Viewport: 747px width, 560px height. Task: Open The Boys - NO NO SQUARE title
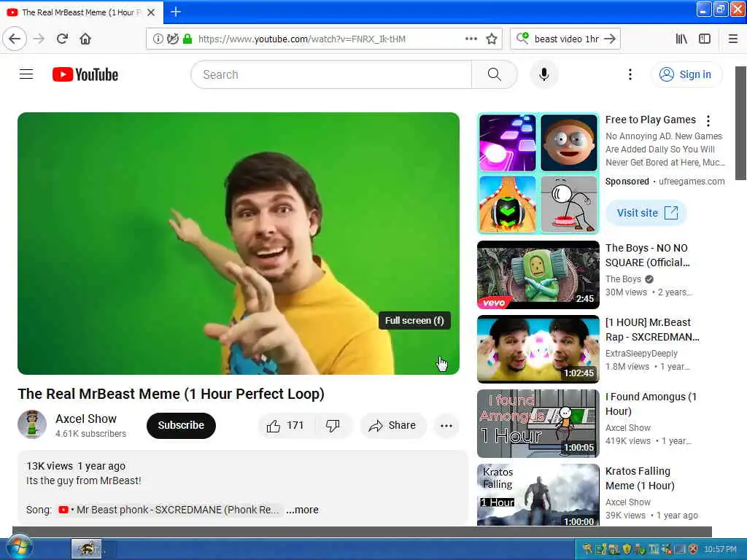click(648, 255)
